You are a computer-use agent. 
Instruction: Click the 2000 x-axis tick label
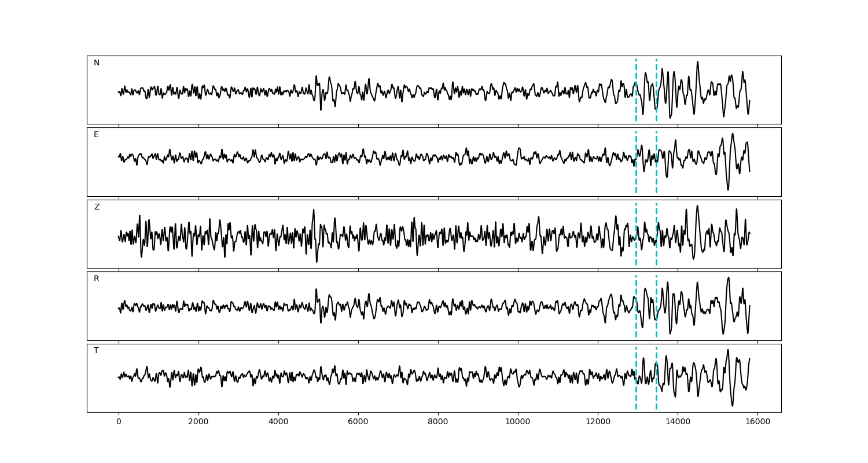tap(198, 422)
